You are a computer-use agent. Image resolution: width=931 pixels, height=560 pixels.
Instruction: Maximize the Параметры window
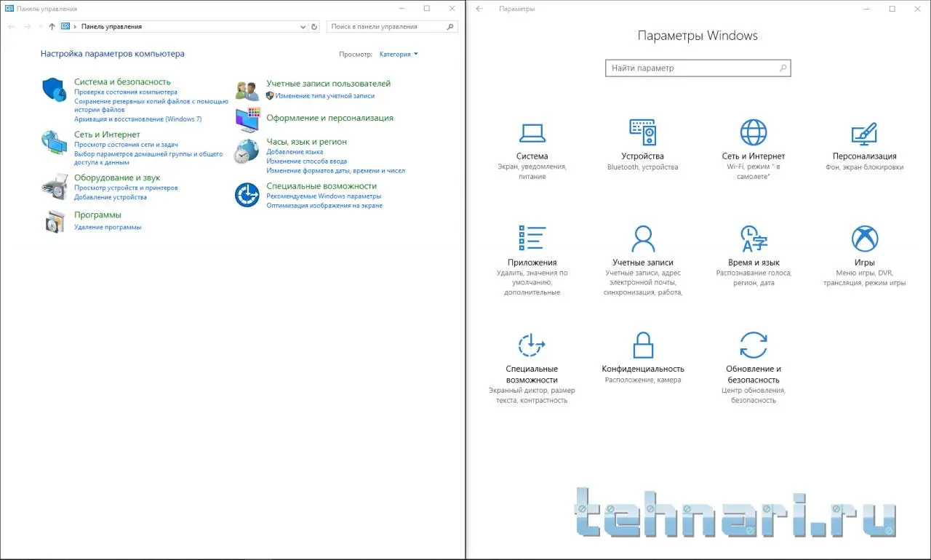coord(892,9)
